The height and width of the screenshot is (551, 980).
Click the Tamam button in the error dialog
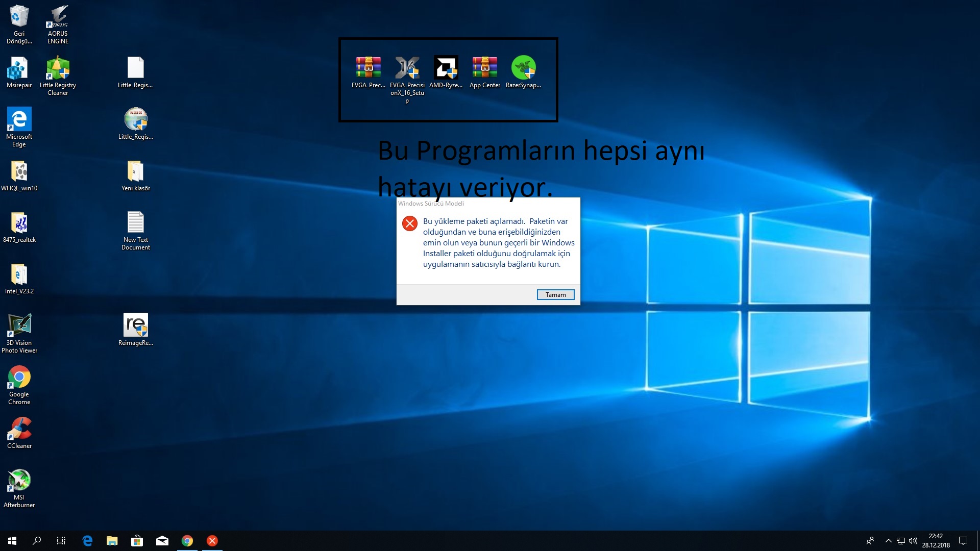pyautogui.click(x=555, y=295)
